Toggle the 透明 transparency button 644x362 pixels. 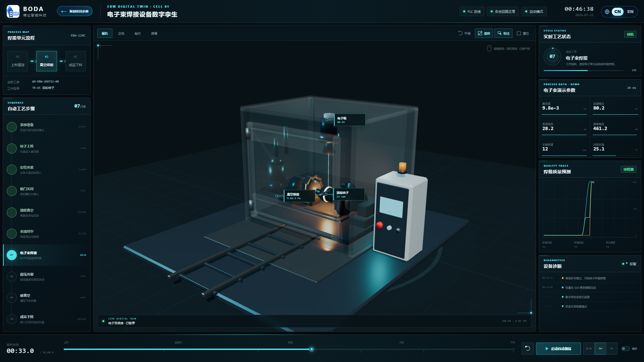pyautogui.click(x=484, y=33)
